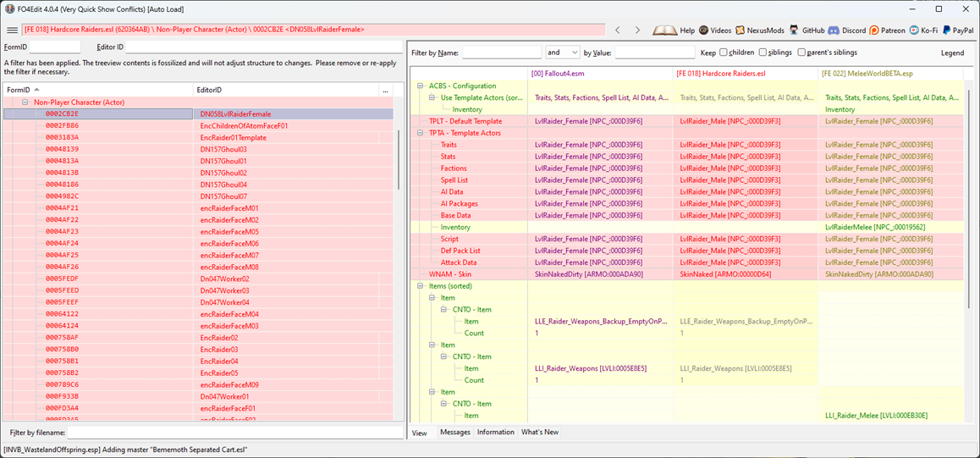Open the Help book icon
The width and height of the screenshot is (980, 458).
tap(663, 30)
